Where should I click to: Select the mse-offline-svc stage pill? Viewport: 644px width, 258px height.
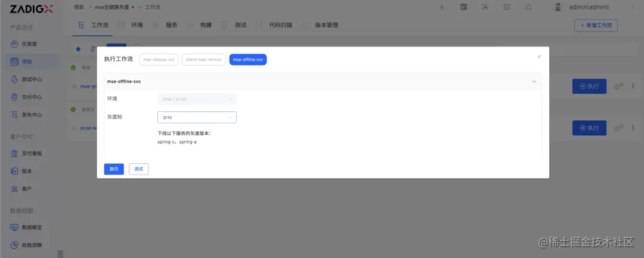248,60
